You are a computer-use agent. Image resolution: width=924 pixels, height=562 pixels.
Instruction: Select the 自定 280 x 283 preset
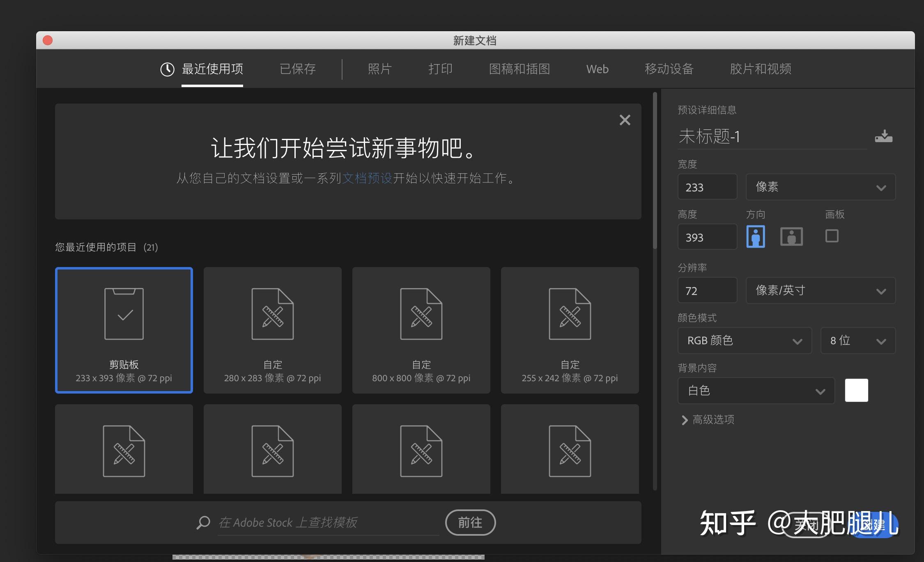coord(273,330)
